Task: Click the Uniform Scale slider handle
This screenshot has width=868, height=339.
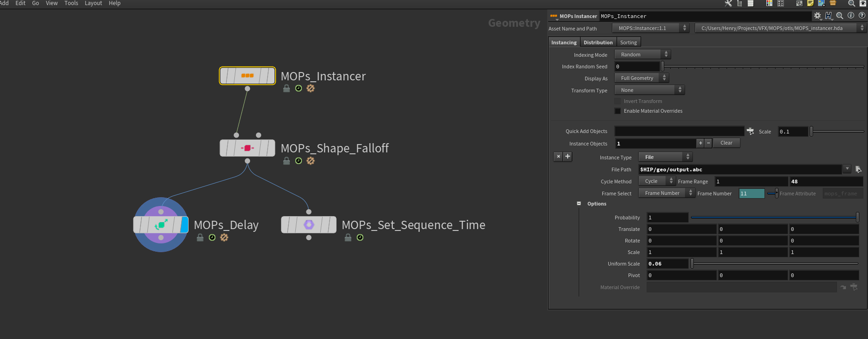Action: [692, 264]
